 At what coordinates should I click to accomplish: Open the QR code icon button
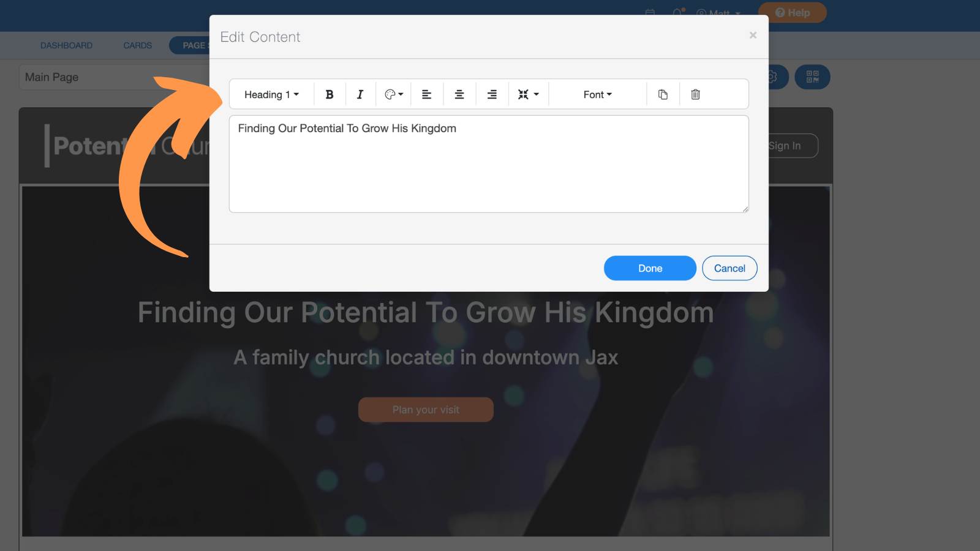[812, 77]
